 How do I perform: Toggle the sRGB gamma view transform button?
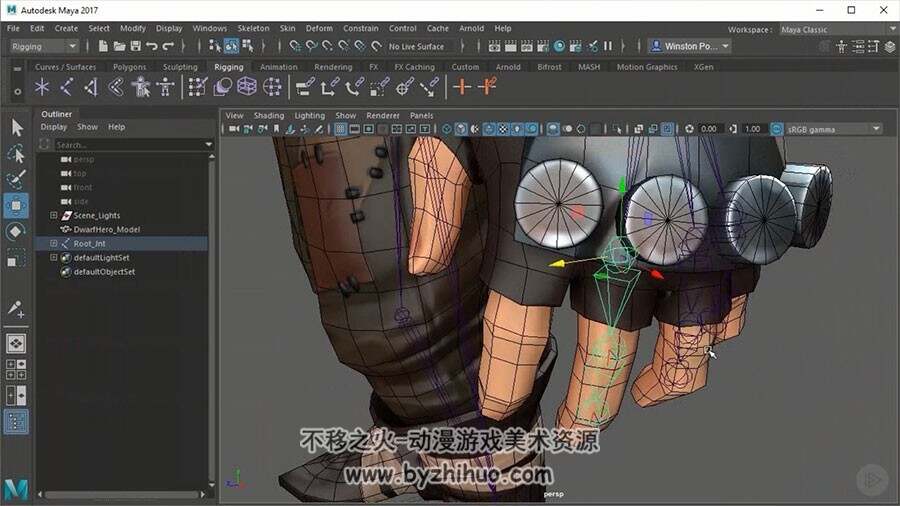(777, 129)
